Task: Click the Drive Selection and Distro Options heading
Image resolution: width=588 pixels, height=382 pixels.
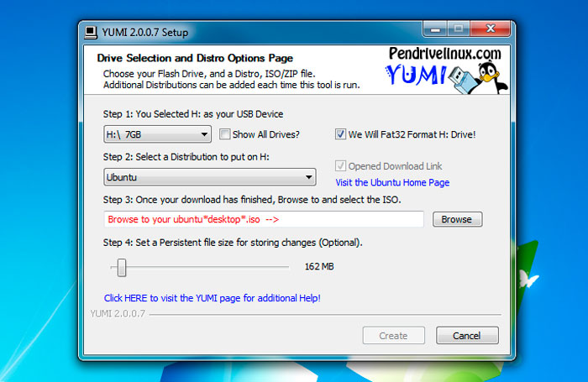Action: (195, 58)
